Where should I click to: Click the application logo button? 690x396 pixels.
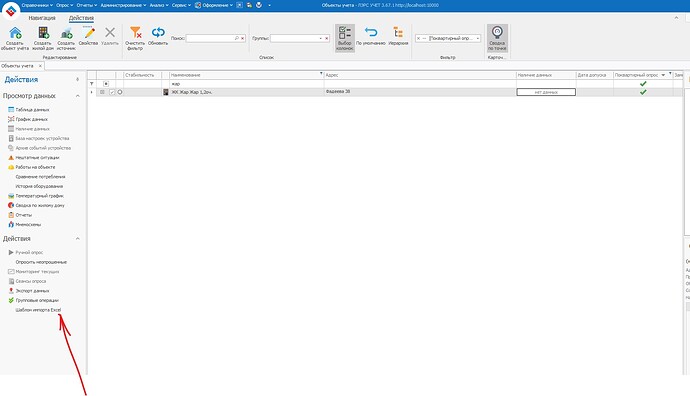click(11, 11)
